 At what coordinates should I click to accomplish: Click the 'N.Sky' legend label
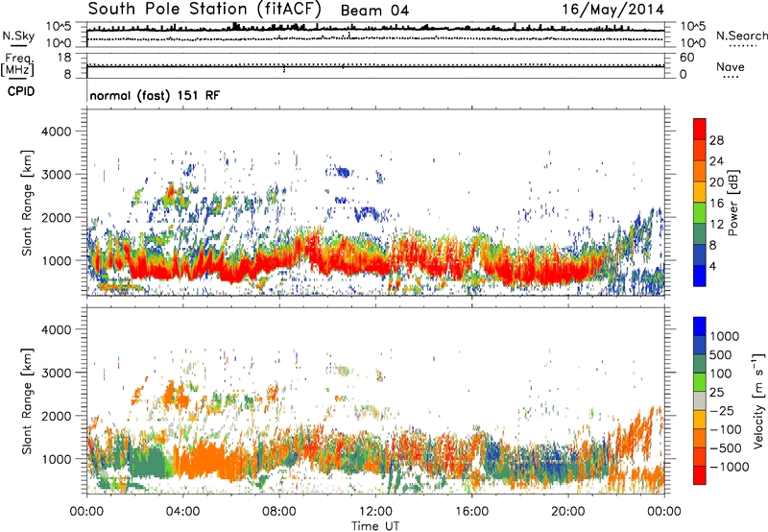coord(18,36)
